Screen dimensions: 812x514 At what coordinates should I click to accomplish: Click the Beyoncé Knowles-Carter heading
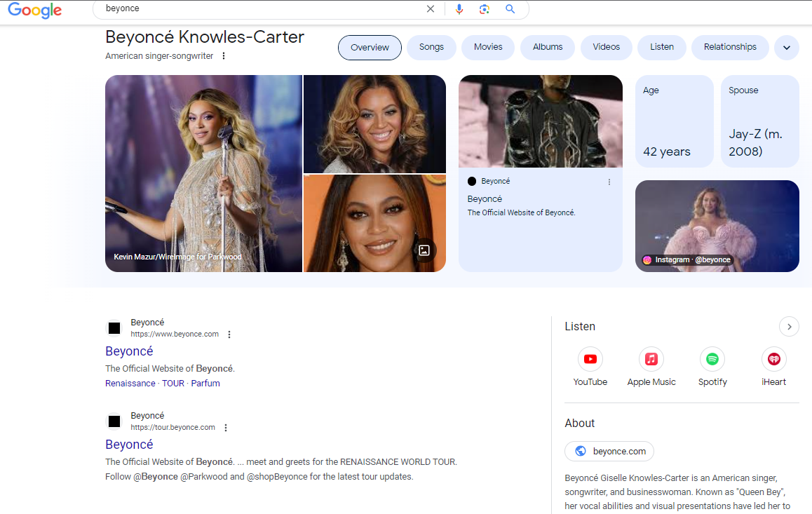click(x=205, y=37)
